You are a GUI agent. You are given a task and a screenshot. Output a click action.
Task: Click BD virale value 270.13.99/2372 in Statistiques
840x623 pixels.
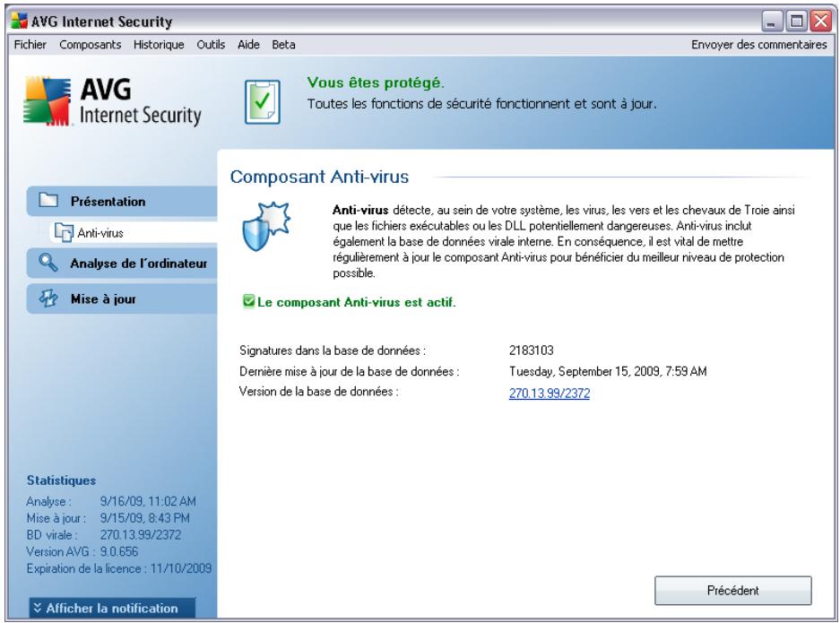pyautogui.click(x=141, y=534)
